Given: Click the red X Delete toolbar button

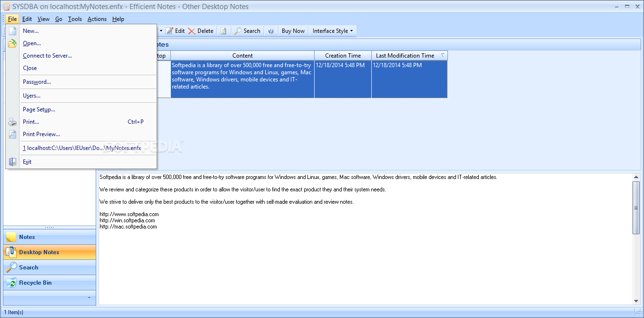Looking at the screenshot, I should 200,31.
